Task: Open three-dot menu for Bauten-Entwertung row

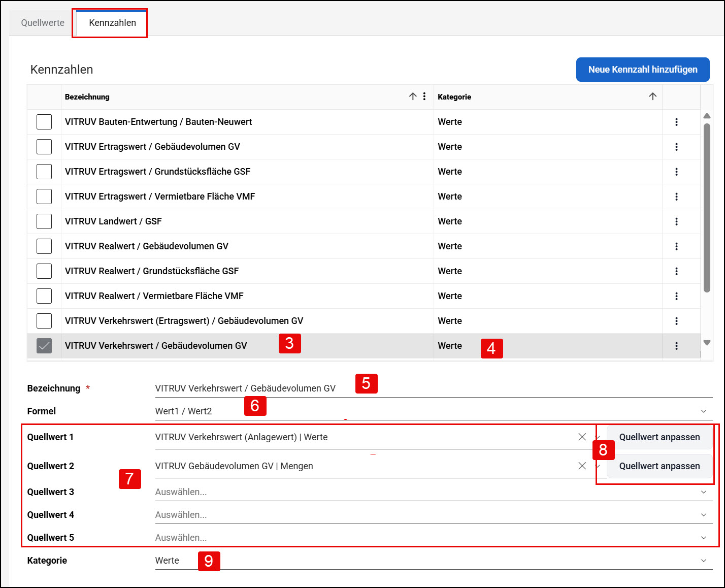Action: 676,122
